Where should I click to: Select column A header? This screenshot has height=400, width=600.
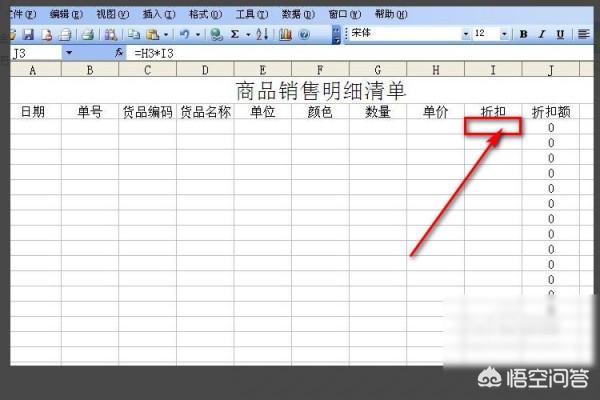36,70
